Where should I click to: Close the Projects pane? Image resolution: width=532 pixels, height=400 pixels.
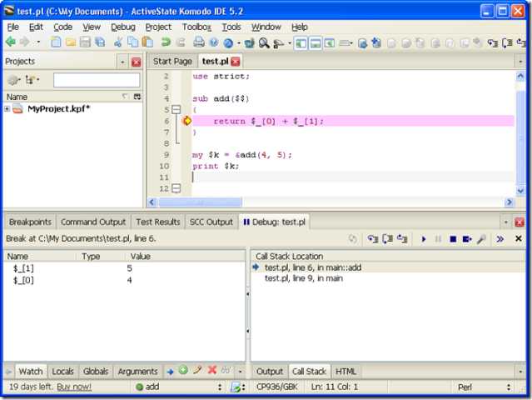pos(136,62)
